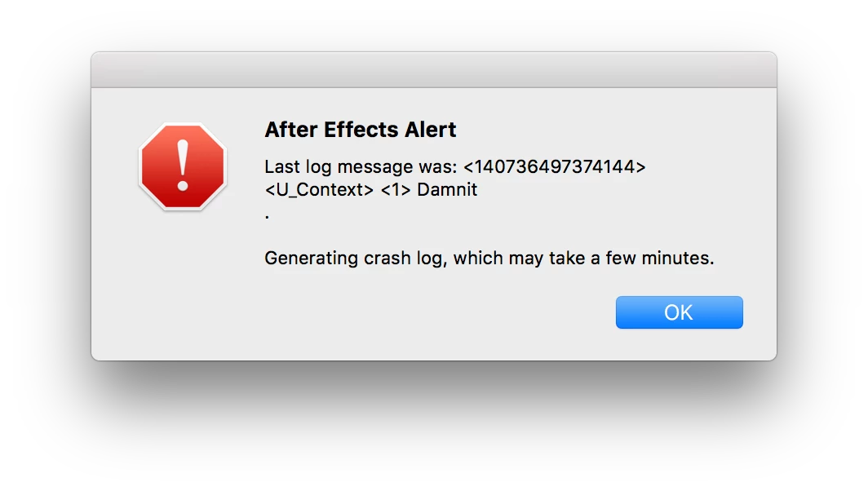Click the phrase 'a few minutes'
This screenshot has width=868, height=491.
[x=651, y=258]
